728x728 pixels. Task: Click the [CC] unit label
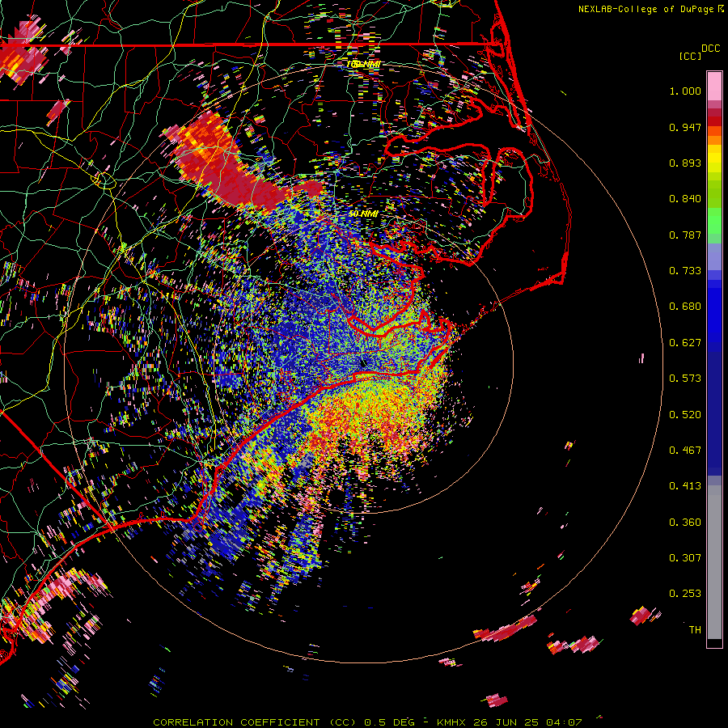coord(690,56)
